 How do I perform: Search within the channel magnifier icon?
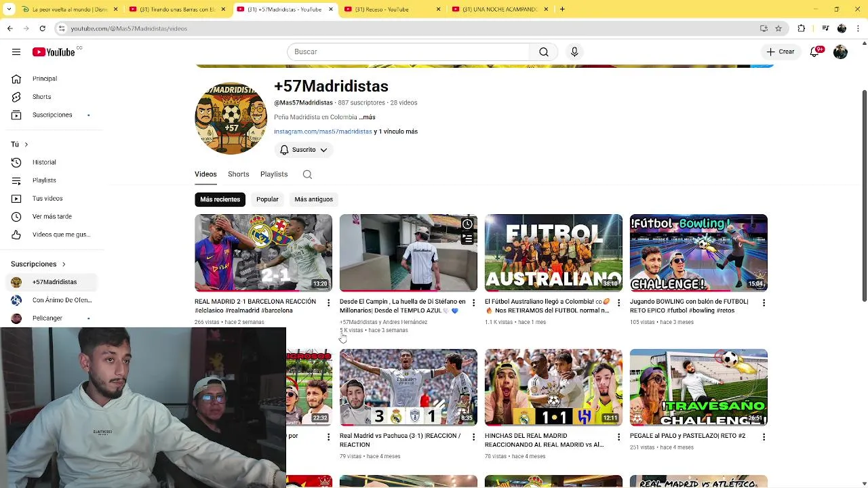(x=307, y=174)
